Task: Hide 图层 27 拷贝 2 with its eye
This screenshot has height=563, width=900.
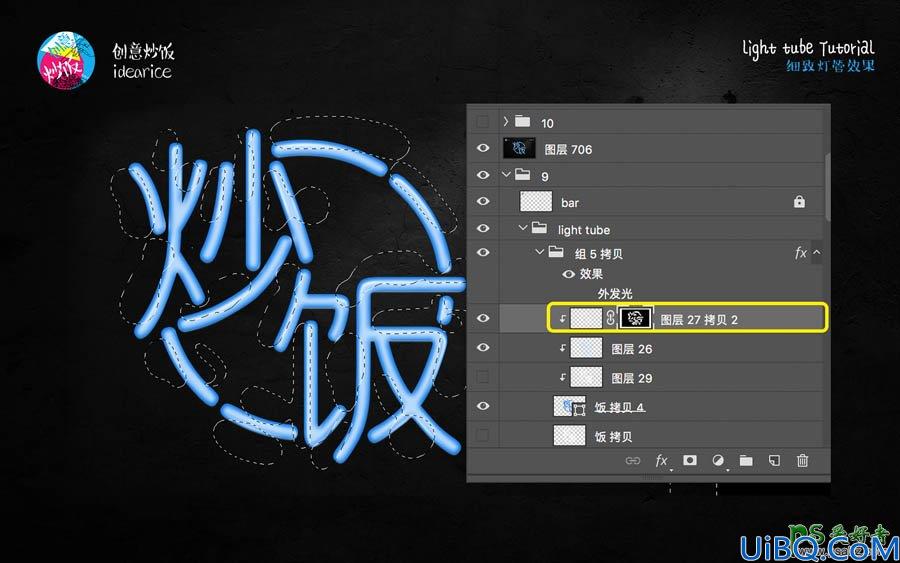Action: [483, 318]
